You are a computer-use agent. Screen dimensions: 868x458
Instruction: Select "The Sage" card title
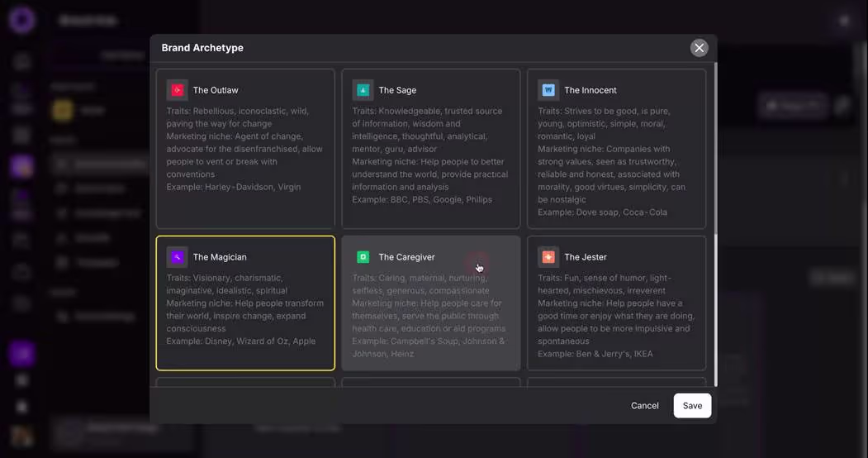(397, 90)
